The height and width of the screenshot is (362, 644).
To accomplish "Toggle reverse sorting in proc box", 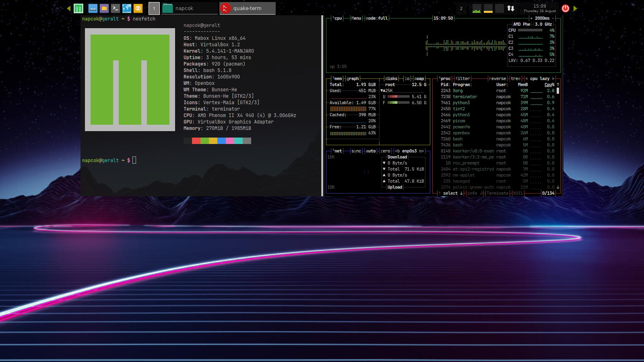I will 497,78.
